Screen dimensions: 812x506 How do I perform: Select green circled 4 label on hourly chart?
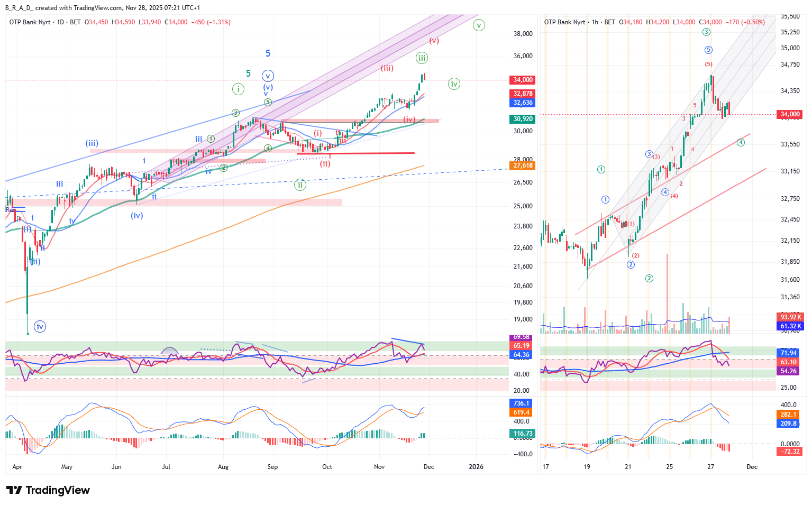741,142
